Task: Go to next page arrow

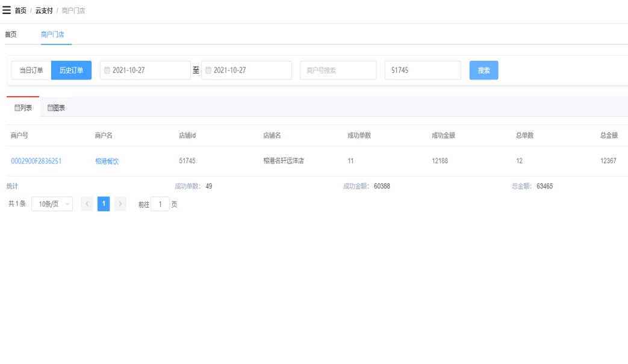Action: 120,204
